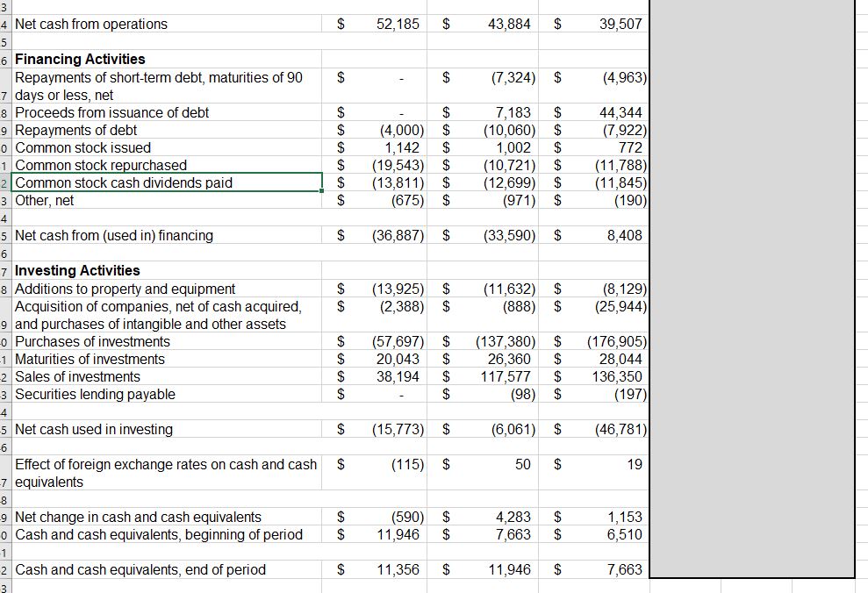868x593 pixels.
Task: Click the 772 common stock issued value
Action: pos(630,147)
